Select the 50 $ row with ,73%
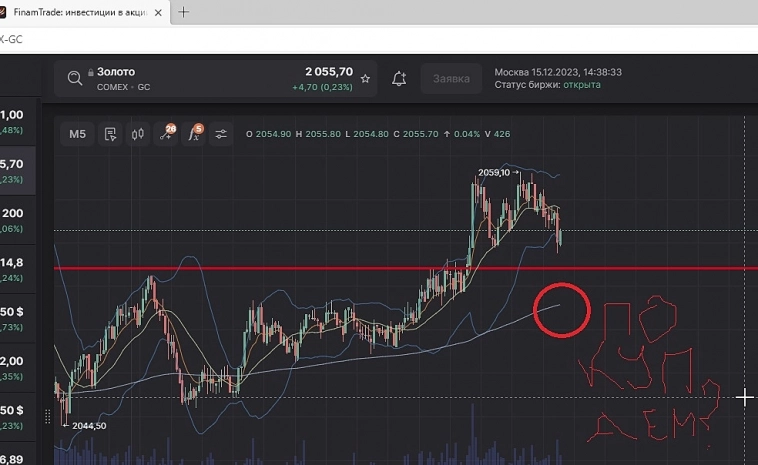The height and width of the screenshot is (465, 758). pyautogui.click(x=17, y=319)
